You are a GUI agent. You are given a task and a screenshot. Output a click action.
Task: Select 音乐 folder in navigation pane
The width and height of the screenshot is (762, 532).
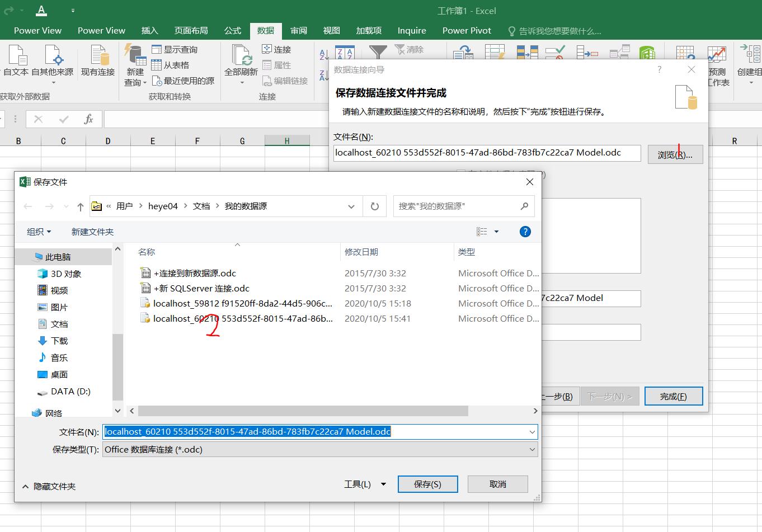(53, 357)
